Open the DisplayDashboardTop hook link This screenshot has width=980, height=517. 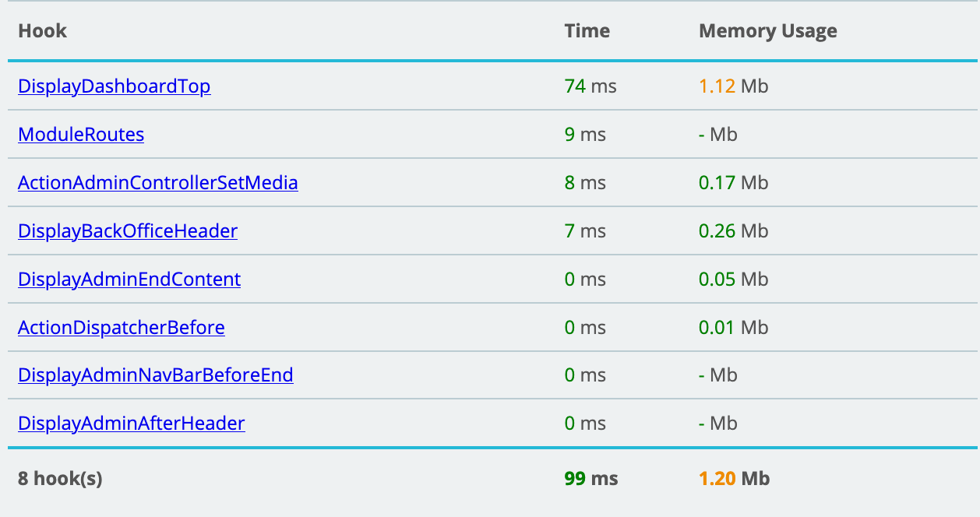pyautogui.click(x=114, y=86)
